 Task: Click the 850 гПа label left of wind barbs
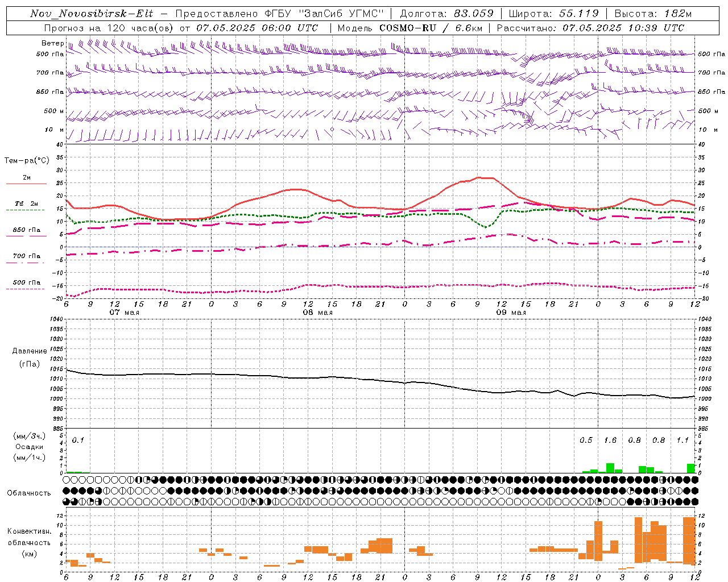click(50, 92)
